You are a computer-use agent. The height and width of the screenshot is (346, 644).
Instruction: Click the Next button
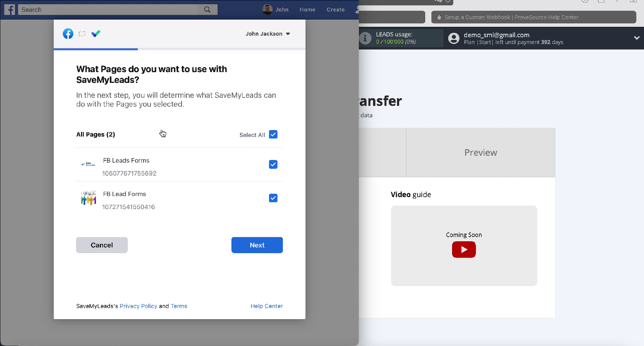tap(257, 245)
